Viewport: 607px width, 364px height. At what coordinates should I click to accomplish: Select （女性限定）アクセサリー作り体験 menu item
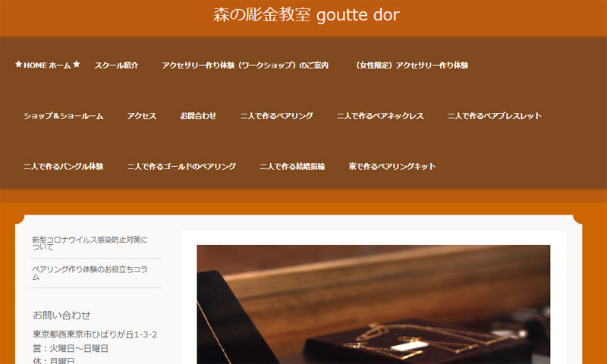click(x=410, y=65)
